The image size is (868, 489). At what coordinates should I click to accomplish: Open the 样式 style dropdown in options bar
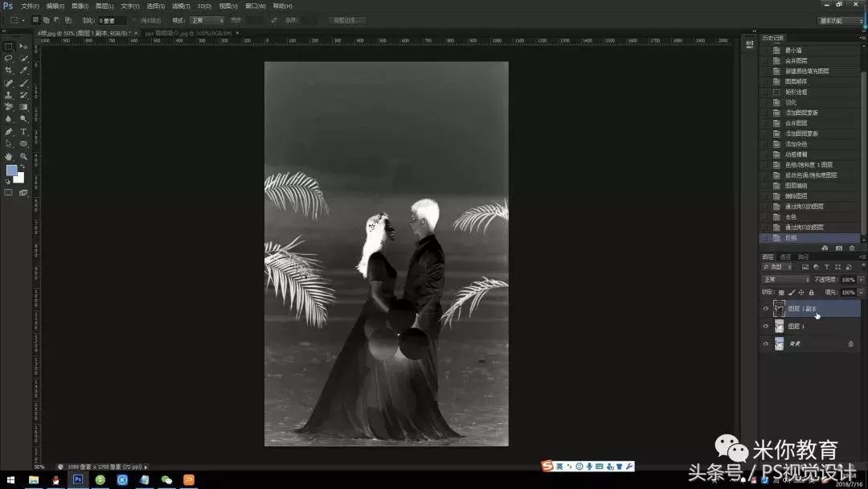click(x=207, y=20)
